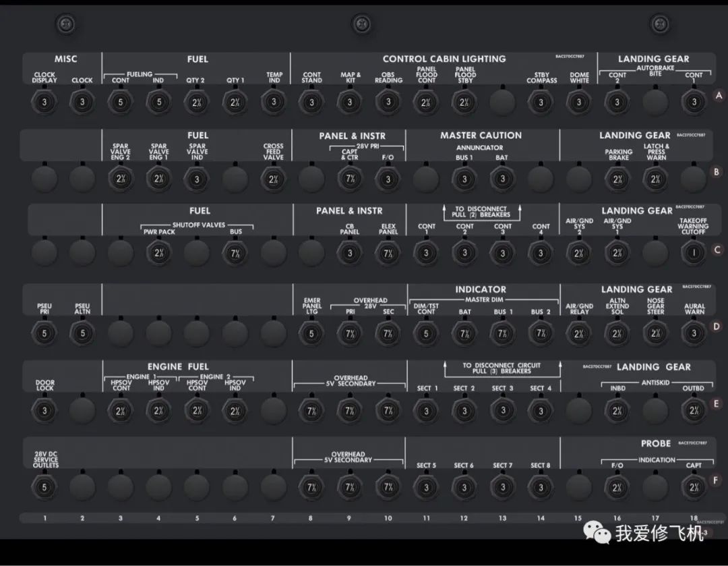728x566 pixels.
Task: Pull the EMER PANEL LTG breaker
Action: [311, 333]
